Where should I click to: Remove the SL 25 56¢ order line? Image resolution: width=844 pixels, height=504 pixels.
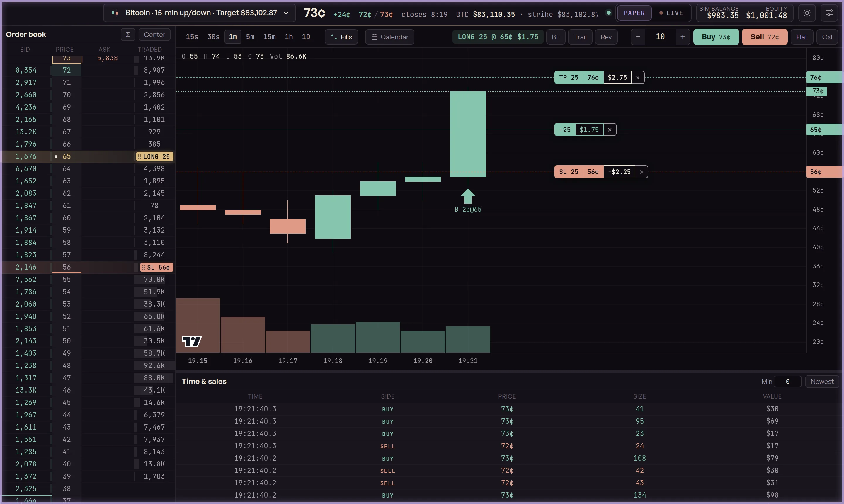pos(641,172)
